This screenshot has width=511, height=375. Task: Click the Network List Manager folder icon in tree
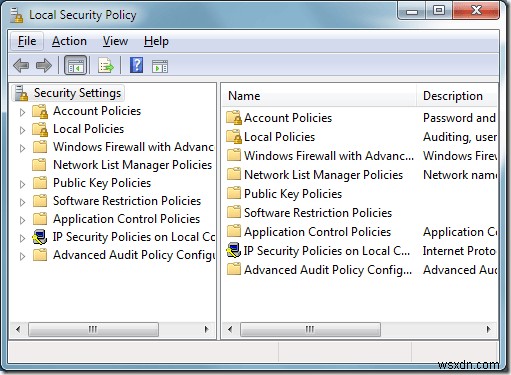(x=39, y=165)
